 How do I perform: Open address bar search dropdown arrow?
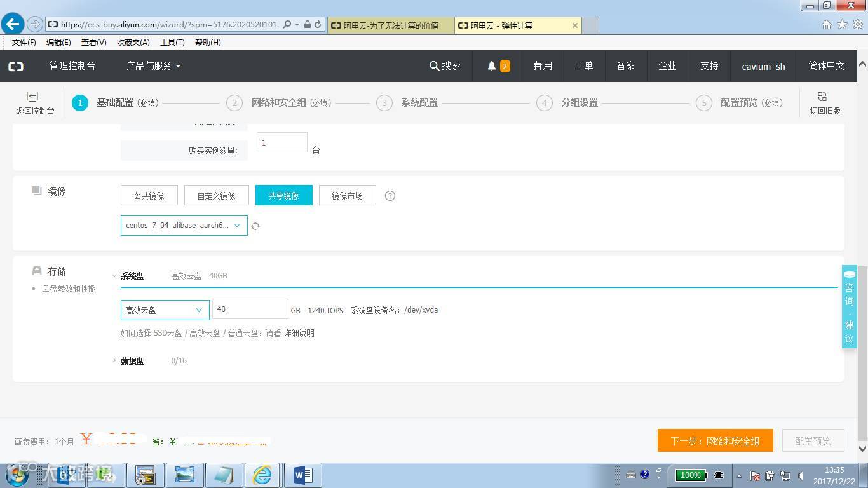point(297,24)
